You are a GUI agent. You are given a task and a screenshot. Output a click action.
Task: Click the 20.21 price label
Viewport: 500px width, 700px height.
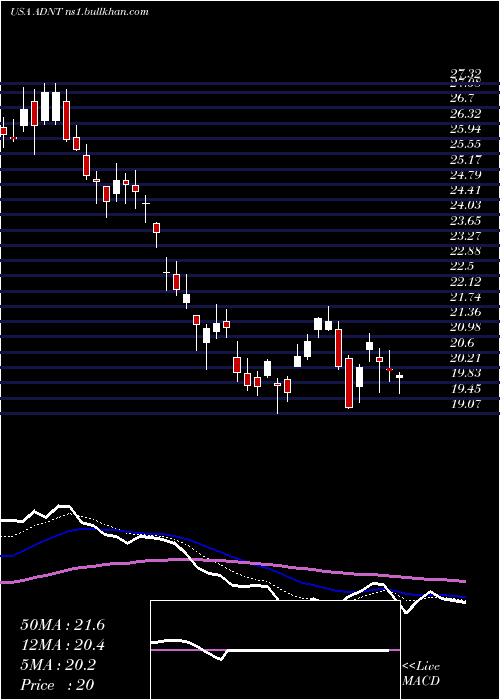coord(467,358)
